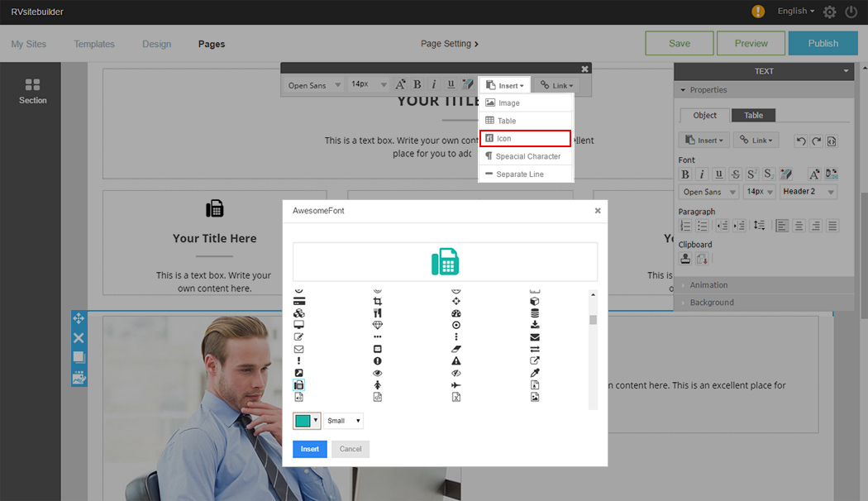Screen dimensions: 868x501
Task: Open the Header 2 style dropdown
Action: [x=808, y=192]
